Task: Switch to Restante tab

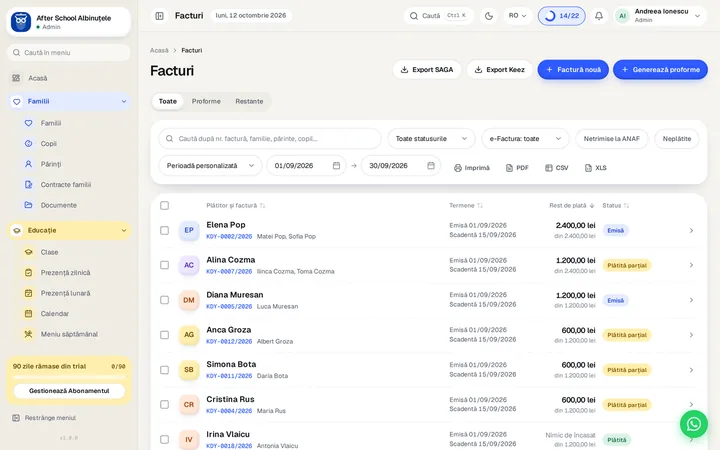Action: pyautogui.click(x=249, y=101)
